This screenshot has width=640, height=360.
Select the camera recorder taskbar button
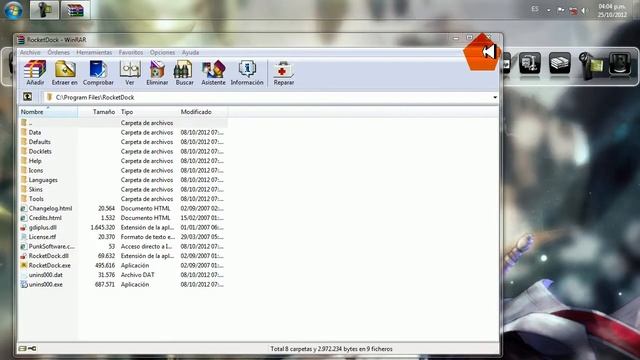(44, 10)
